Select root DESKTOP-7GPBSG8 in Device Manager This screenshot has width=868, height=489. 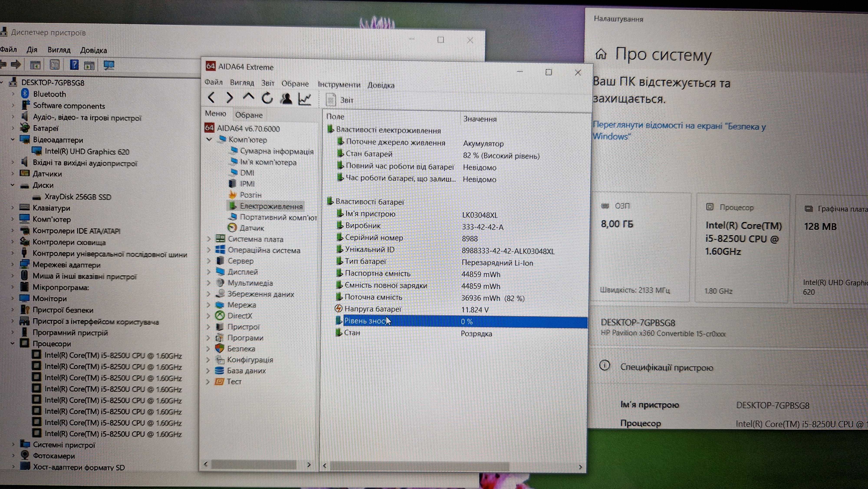53,83
